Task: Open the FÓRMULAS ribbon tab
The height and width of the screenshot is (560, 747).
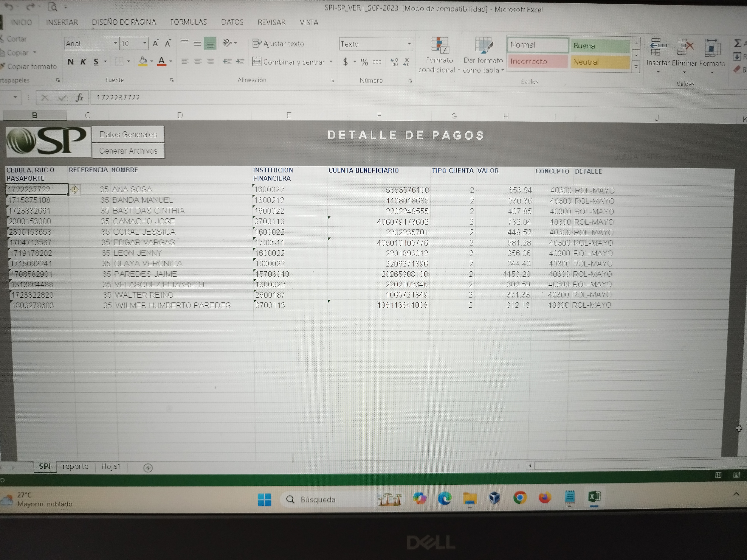Action: pos(188,22)
